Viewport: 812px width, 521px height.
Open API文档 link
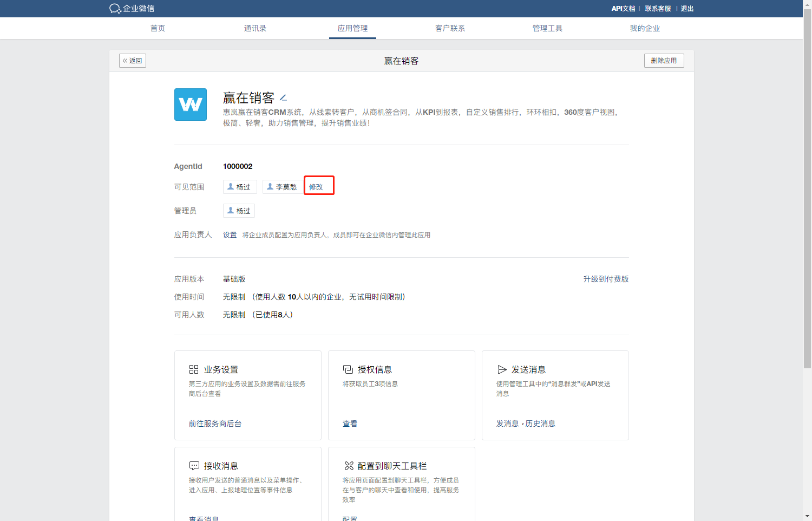tap(623, 9)
